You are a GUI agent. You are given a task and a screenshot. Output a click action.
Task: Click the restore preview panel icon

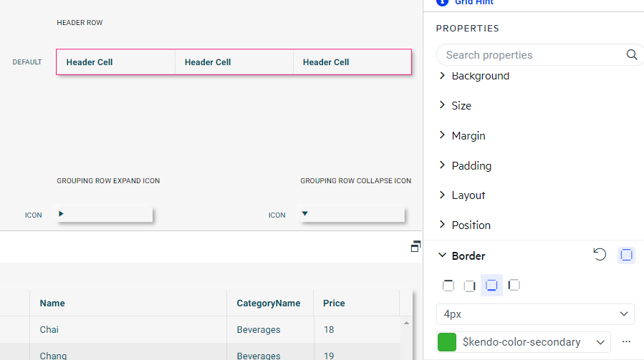pos(415,247)
